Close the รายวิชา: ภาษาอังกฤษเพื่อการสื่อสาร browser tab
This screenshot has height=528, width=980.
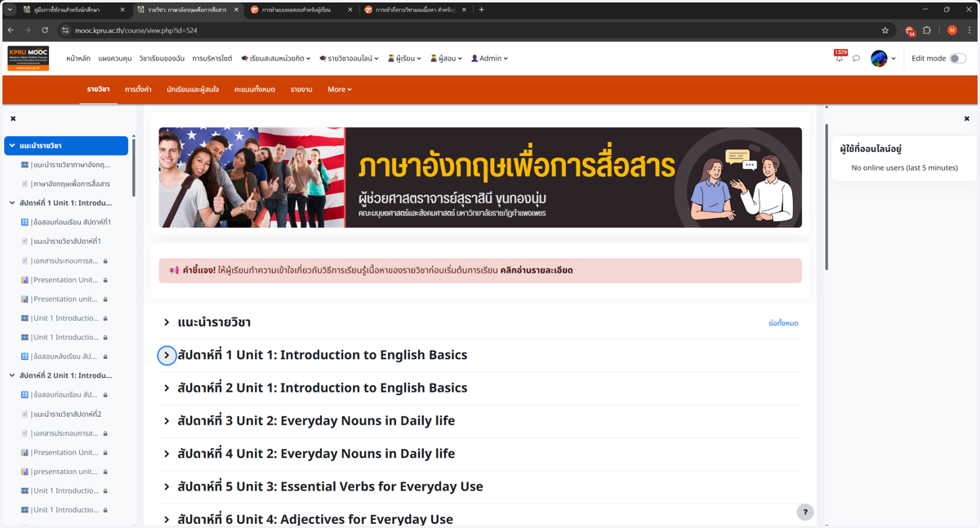coord(236,10)
